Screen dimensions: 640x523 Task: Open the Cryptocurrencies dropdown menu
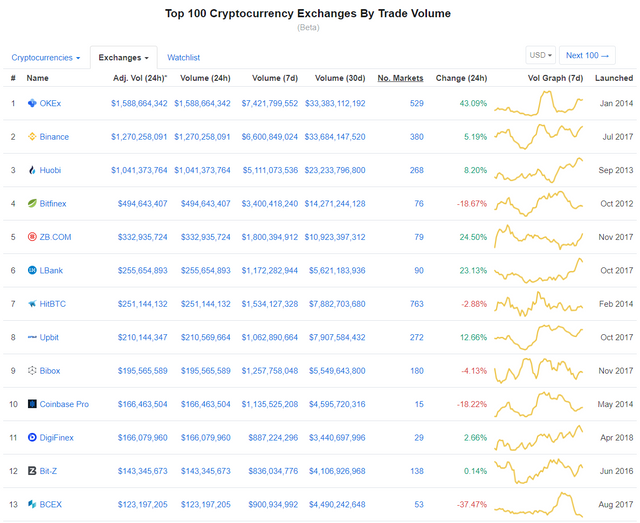[x=46, y=58]
